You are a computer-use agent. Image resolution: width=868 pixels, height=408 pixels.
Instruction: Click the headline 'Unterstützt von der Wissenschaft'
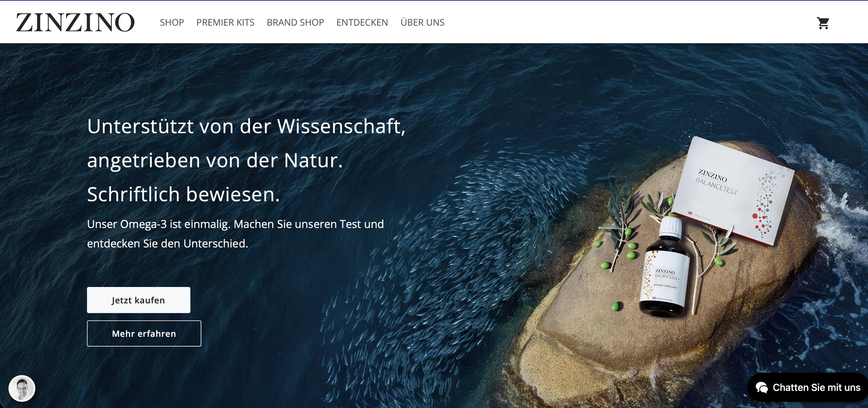tap(246, 126)
